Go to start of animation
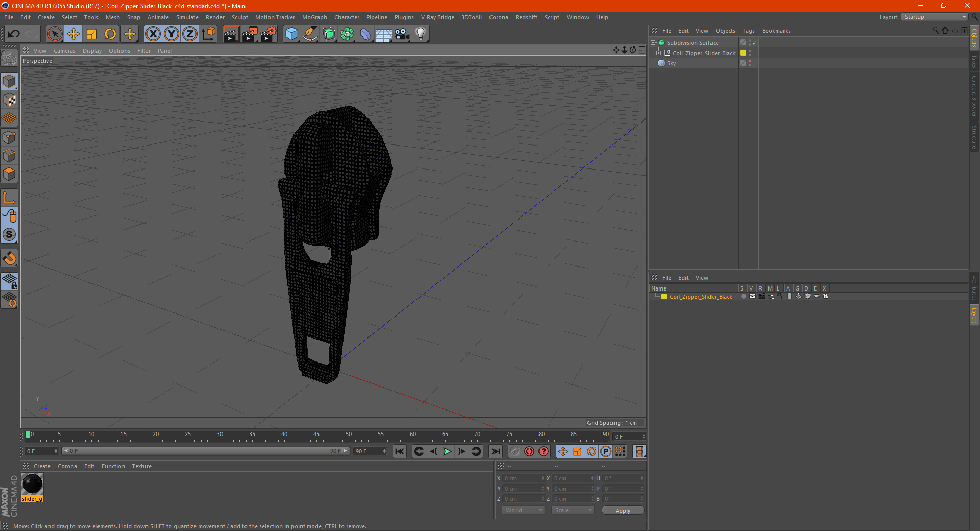The height and width of the screenshot is (531, 980). [400, 451]
